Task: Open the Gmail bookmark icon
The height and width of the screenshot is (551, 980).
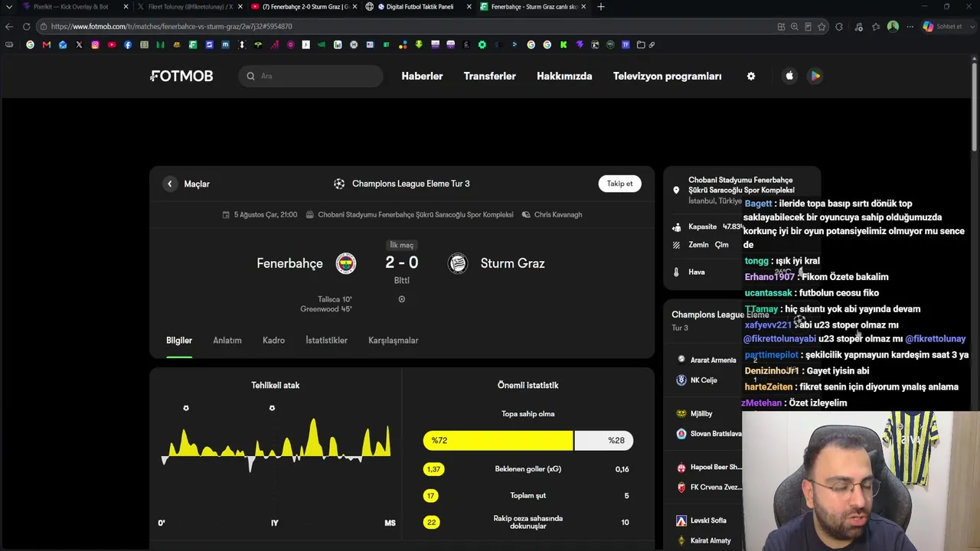Action: tap(47, 44)
